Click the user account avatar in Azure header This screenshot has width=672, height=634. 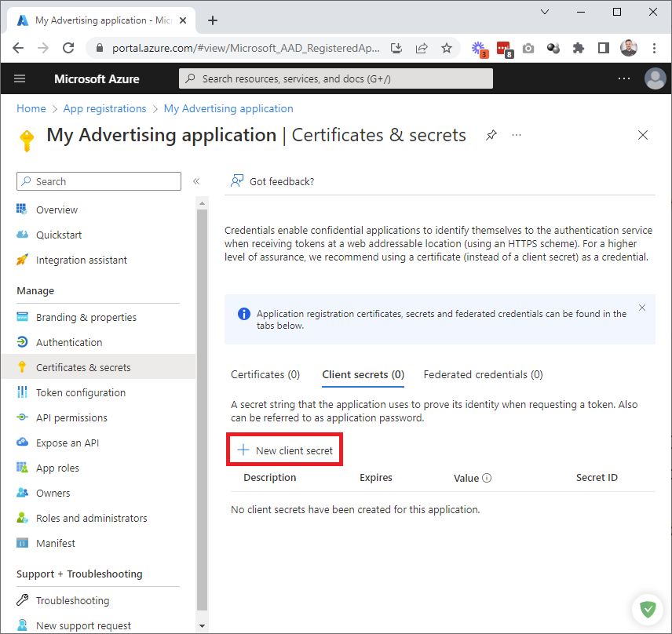click(655, 78)
